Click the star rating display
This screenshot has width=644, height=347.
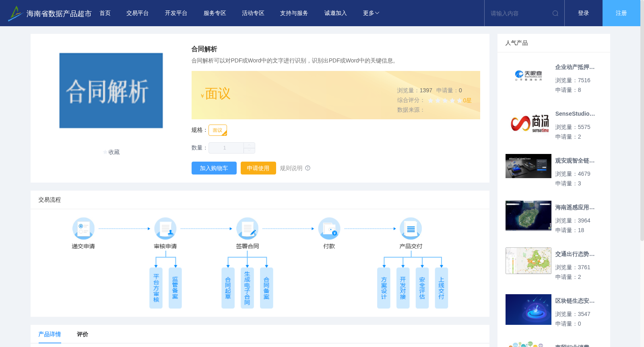(x=445, y=100)
